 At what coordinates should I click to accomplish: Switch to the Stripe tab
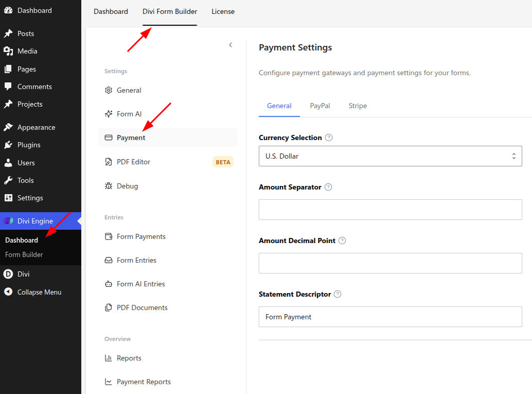click(358, 106)
